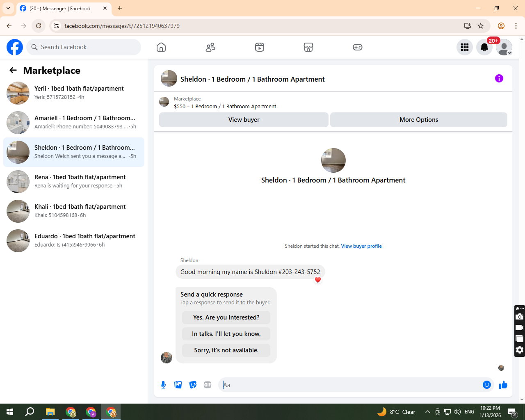Open Windows taskbar search
Viewport: 525px width, 420px height.
click(30, 412)
